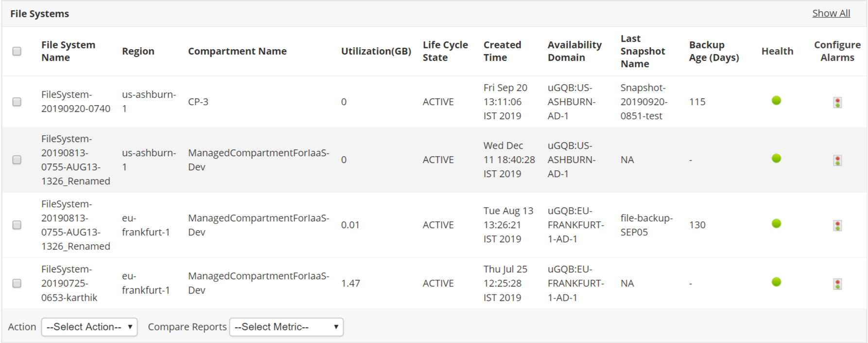Image resolution: width=868 pixels, height=343 pixels.
Task: Tick checkbox for the eu-frankfurt-1 Renamed file system
Action: [x=17, y=225]
